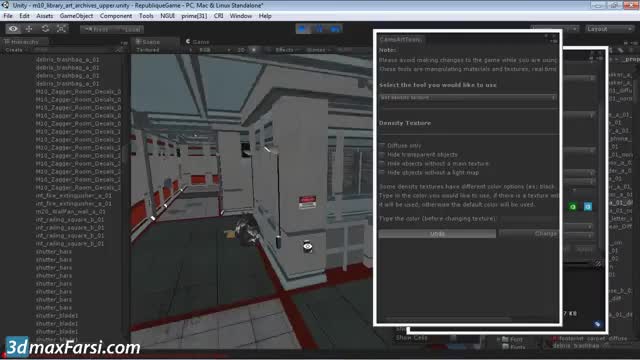Click the blue icon in inspector panel

(588, 207)
